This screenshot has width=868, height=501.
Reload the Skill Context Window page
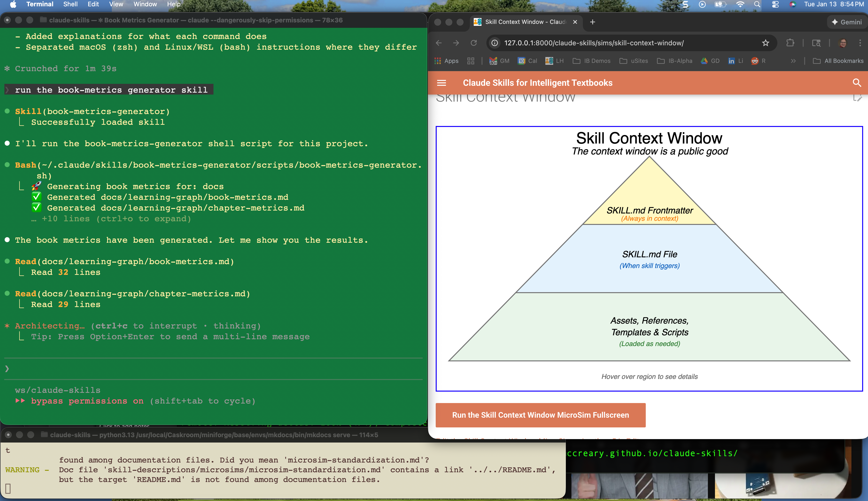[x=474, y=43]
